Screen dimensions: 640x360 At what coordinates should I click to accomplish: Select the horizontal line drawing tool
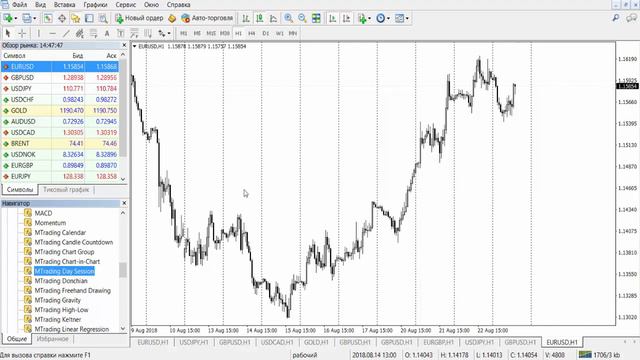52,33
